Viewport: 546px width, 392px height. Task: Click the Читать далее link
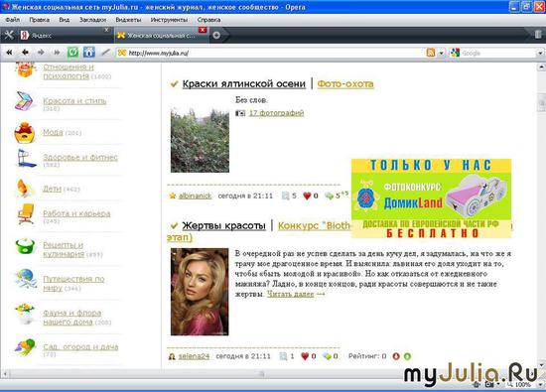291,294
